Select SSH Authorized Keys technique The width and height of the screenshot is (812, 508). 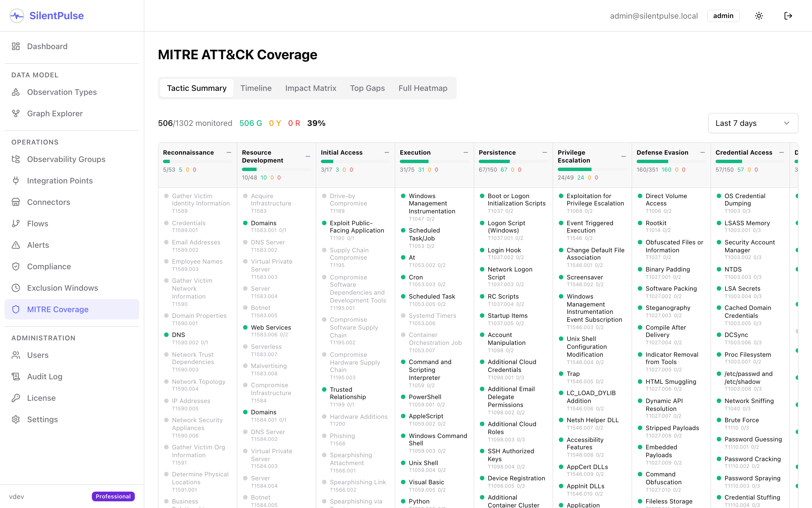(513, 459)
